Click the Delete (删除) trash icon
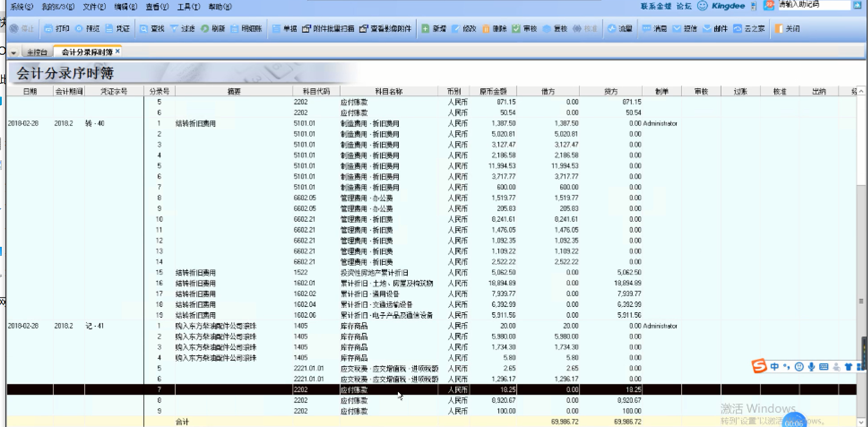Image resolution: width=868 pixels, height=427 pixels. coord(486,29)
